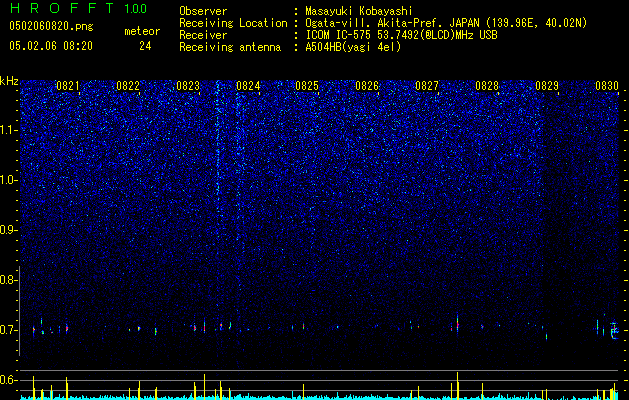
Task: Click the kHz axis label
Action: click(x=9, y=81)
